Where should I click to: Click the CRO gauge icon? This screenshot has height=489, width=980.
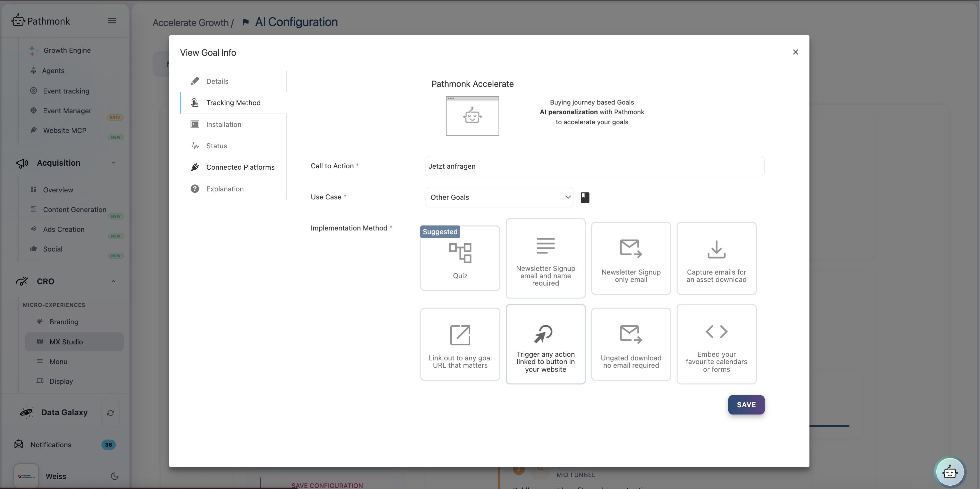pyautogui.click(x=22, y=282)
